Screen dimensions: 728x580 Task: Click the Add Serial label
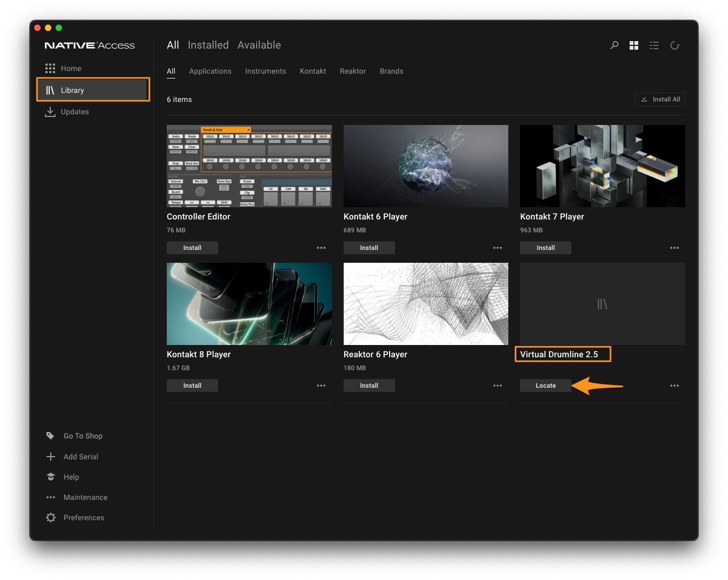click(81, 457)
